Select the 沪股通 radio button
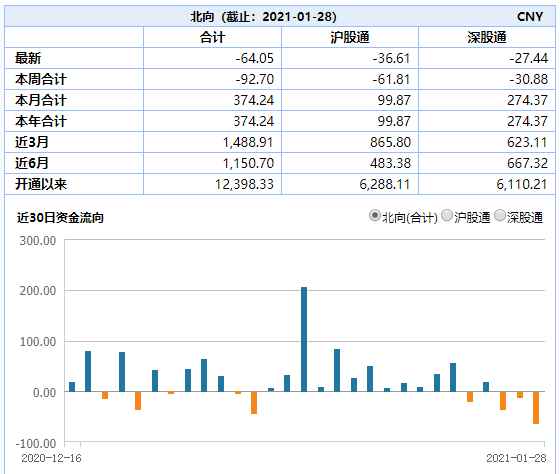This screenshot has width=560, height=474. pyautogui.click(x=447, y=216)
